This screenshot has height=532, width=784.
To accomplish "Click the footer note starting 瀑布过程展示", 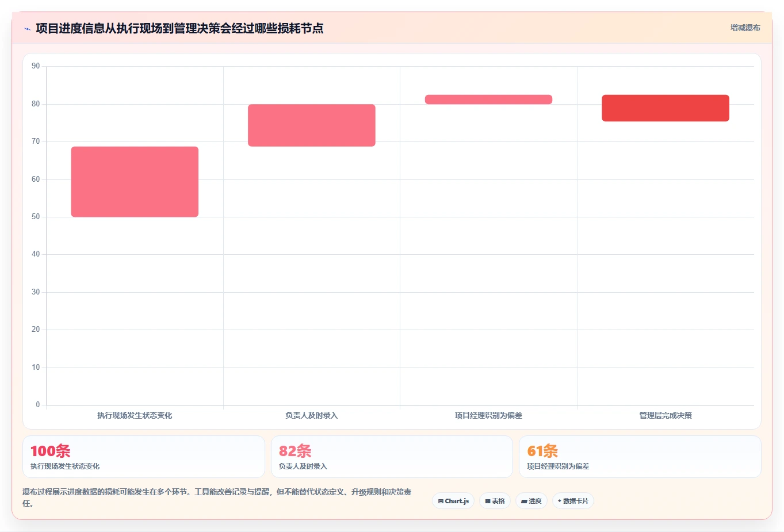I will 217,497.
